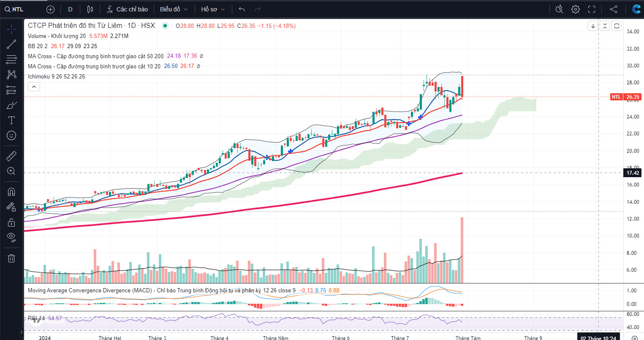Select the Text tool
Image resolution: width=644 pixels, height=340 pixels.
pyautogui.click(x=11, y=120)
